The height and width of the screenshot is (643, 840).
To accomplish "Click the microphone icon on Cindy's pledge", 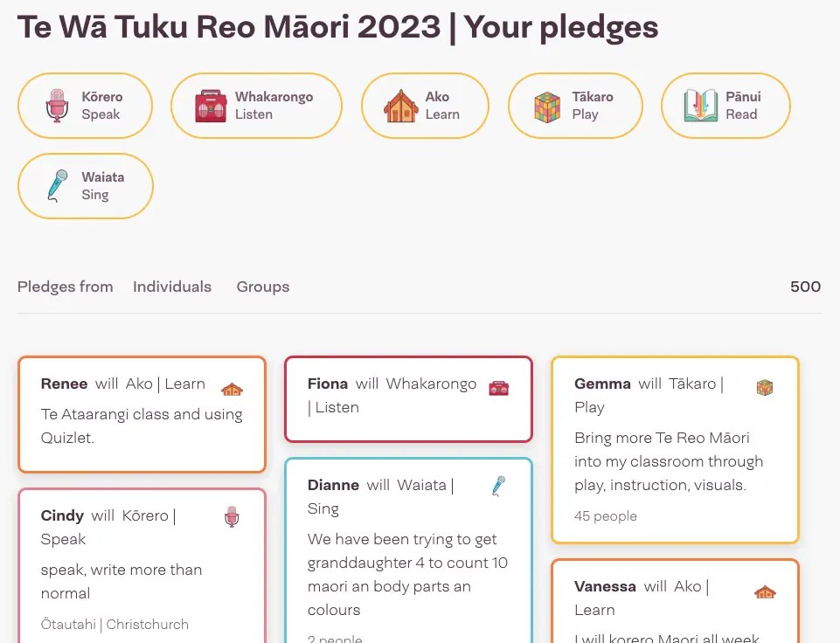I will pyautogui.click(x=232, y=516).
